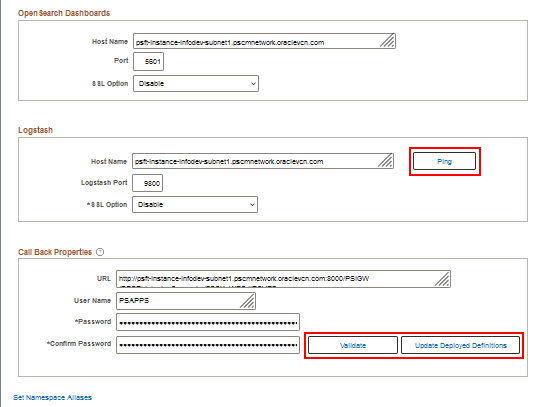The height and width of the screenshot is (407, 540).
Task: Open the help icon beside Call Back Properties
Action: click(x=100, y=252)
